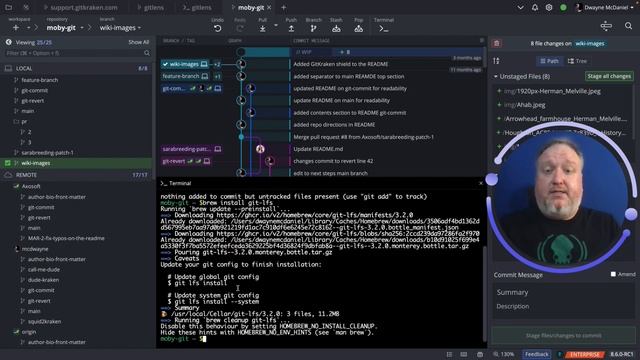Switch to the first gitlens tab
Viewport: 640px width, 360px height.
point(150,7)
